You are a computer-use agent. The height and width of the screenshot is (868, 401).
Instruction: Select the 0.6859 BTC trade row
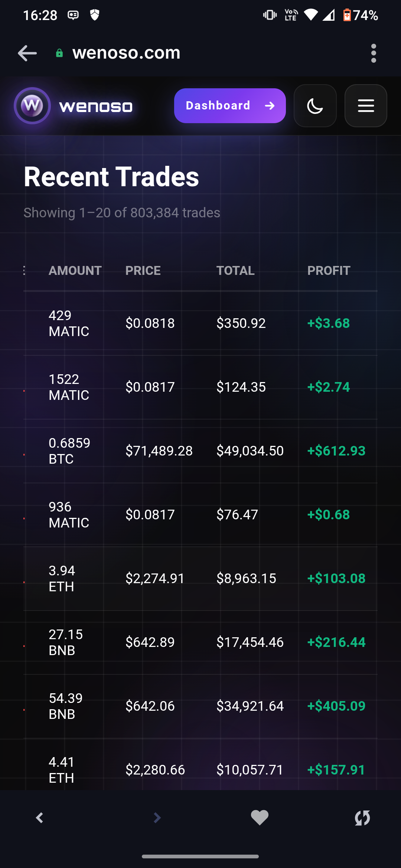(x=200, y=451)
